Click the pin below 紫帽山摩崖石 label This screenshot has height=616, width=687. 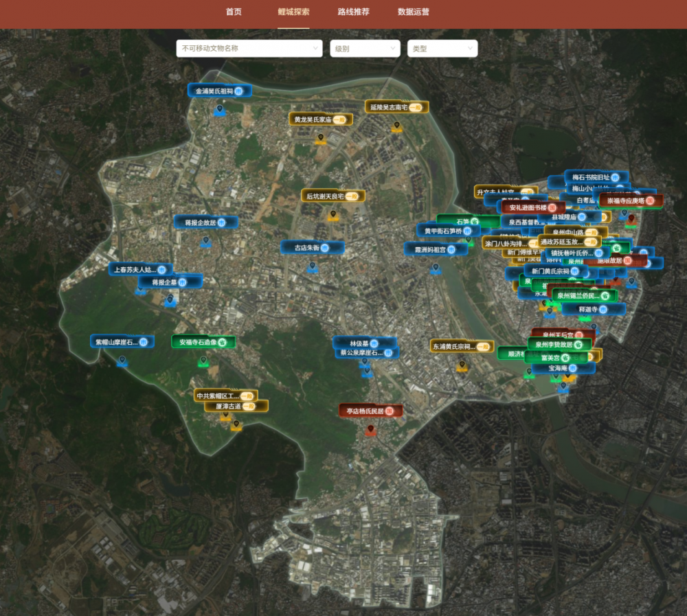point(122,360)
